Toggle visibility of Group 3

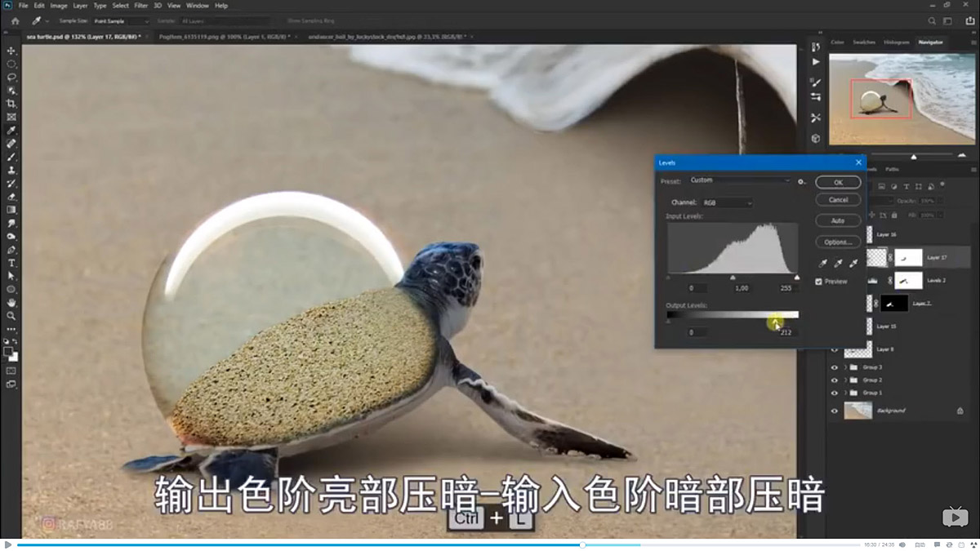point(835,367)
